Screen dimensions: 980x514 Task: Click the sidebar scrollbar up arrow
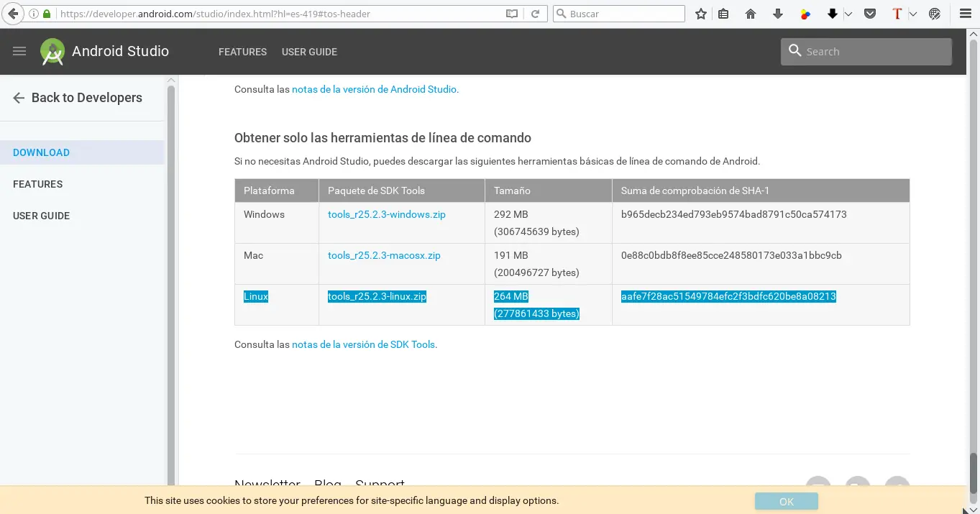(x=171, y=79)
